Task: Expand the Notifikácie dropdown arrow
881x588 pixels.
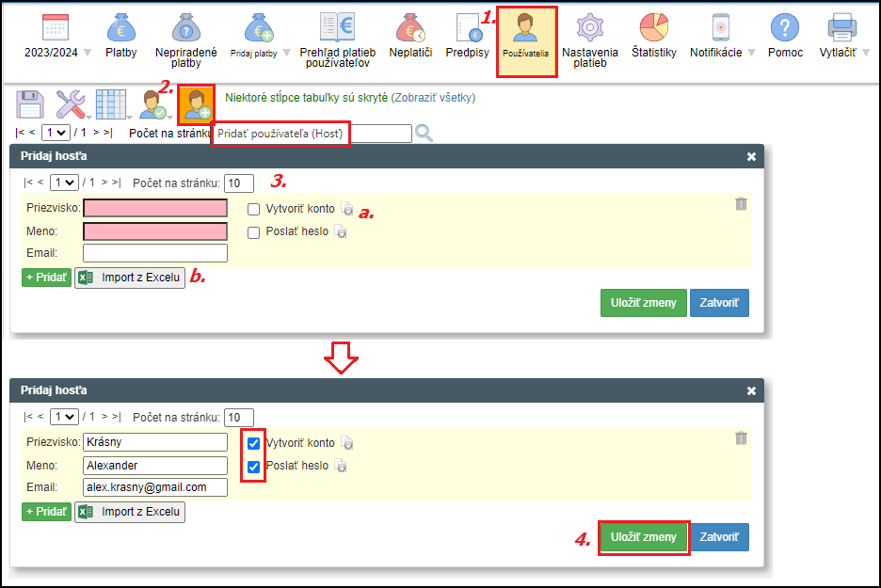Action: (751, 53)
